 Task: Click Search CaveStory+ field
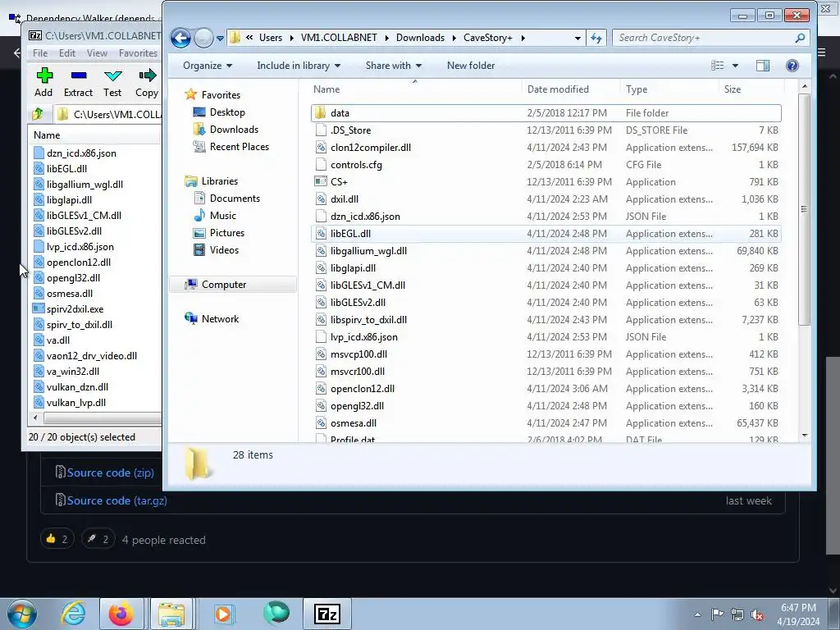tap(702, 38)
